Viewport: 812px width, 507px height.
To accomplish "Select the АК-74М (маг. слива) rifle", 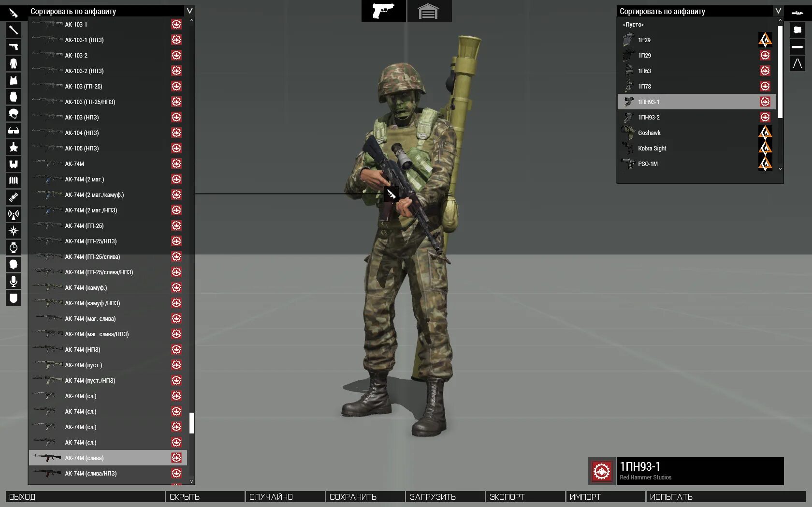I will pos(108,318).
